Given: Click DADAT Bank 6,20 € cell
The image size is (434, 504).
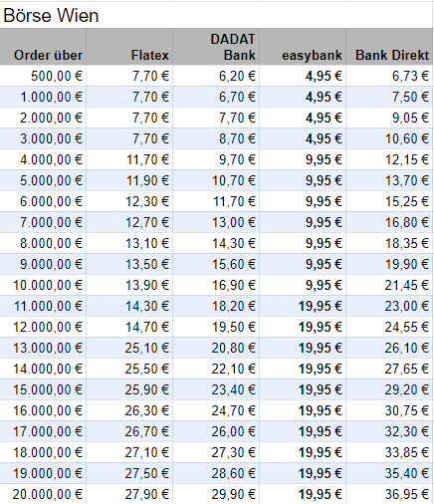Looking at the screenshot, I should tap(216, 76).
